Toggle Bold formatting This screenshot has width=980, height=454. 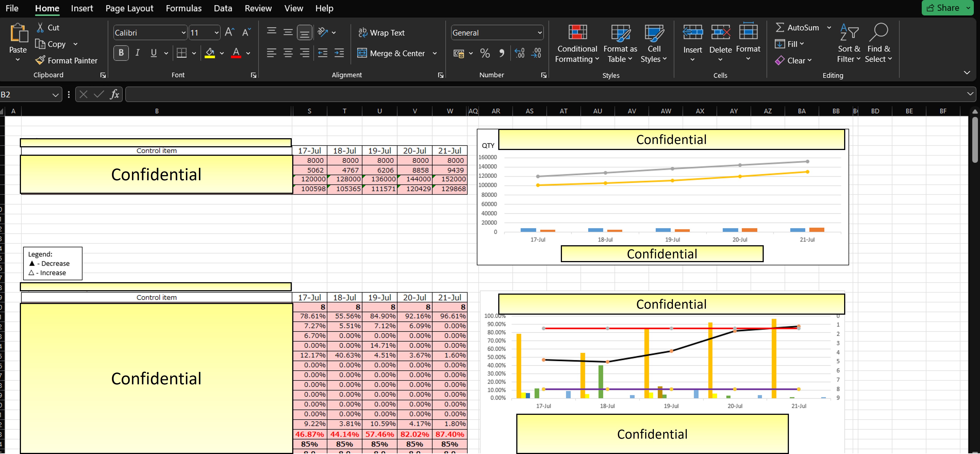121,53
